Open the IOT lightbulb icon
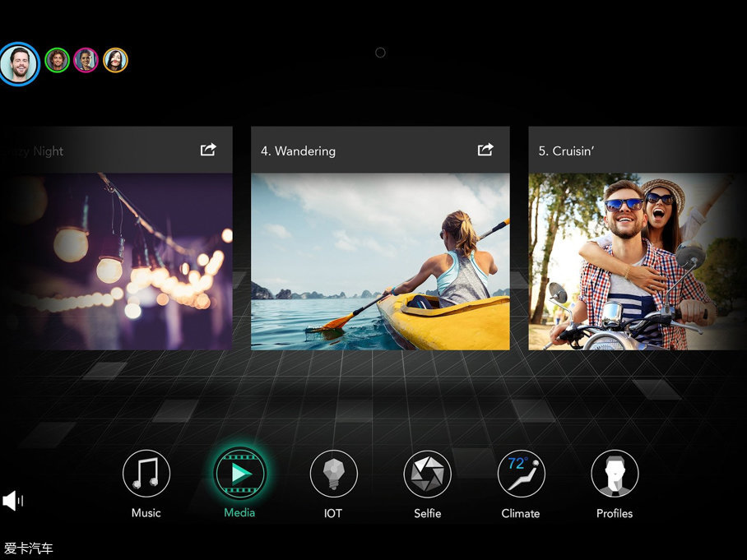This screenshot has width=747, height=560. tap(333, 474)
